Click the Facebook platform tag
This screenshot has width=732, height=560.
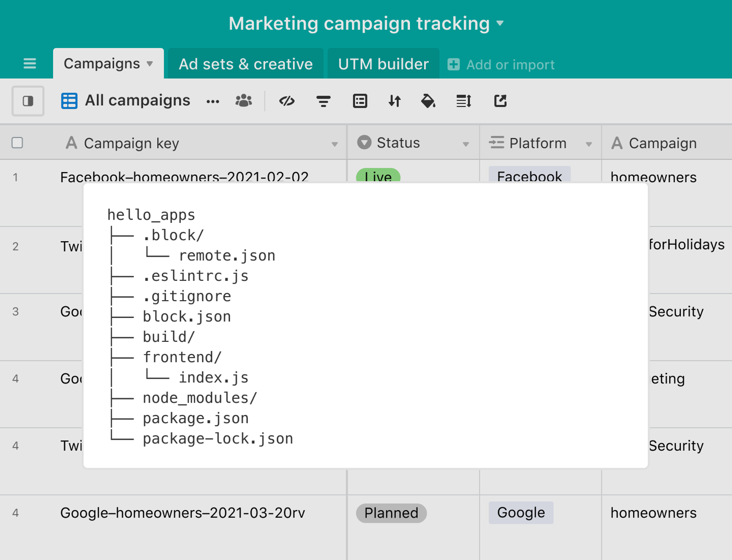coord(529,175)
